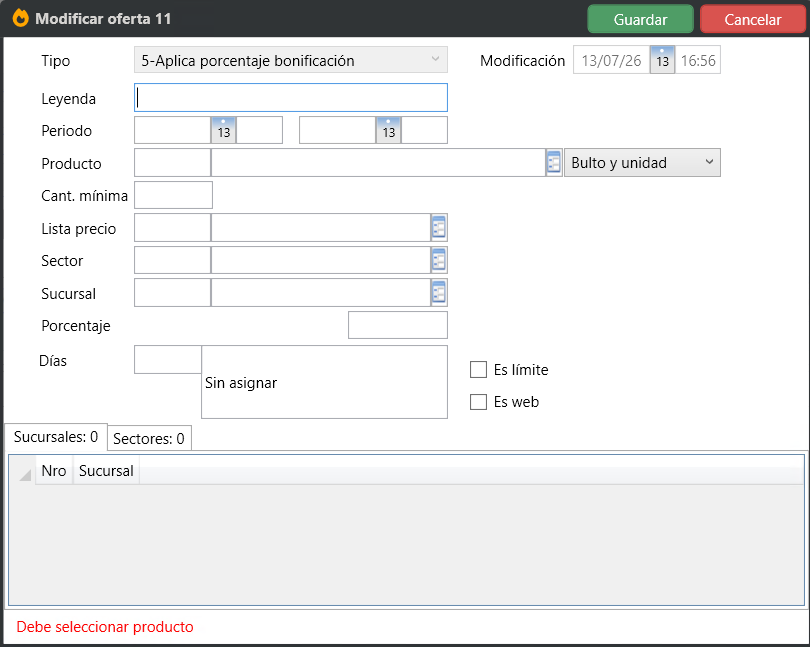This screenshot has width=810, height=647.
Task: Click the Periodo start date field
Action: click(x=173, y=130)
